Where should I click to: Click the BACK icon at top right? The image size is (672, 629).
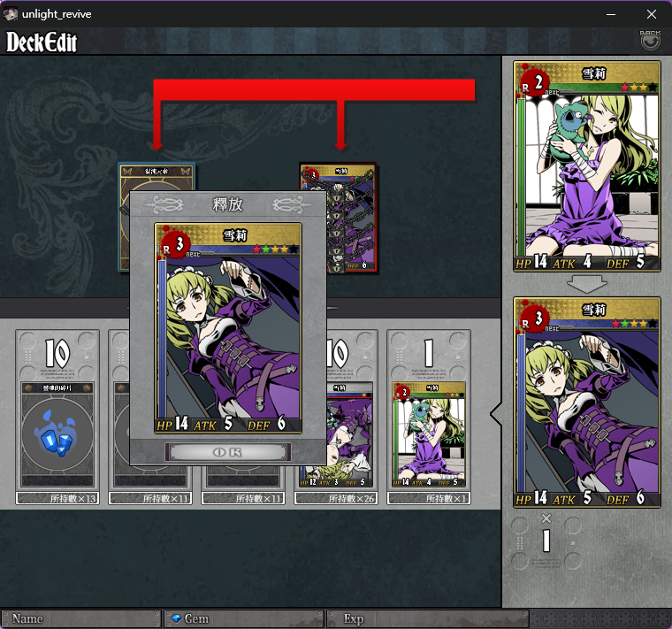(650, 40)
